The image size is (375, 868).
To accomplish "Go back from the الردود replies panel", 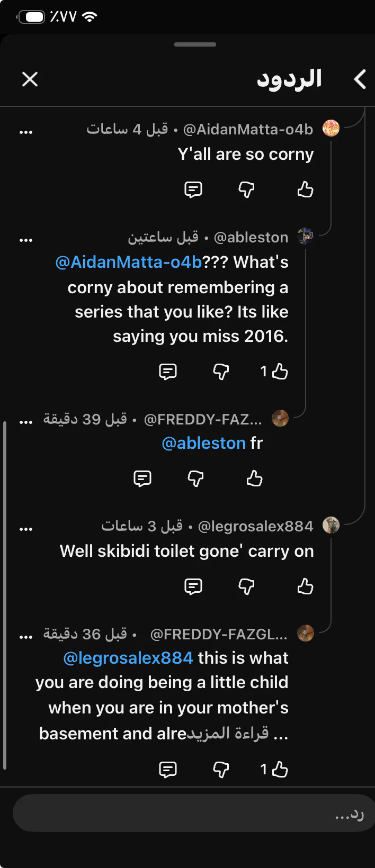I will tap(360, 79).
